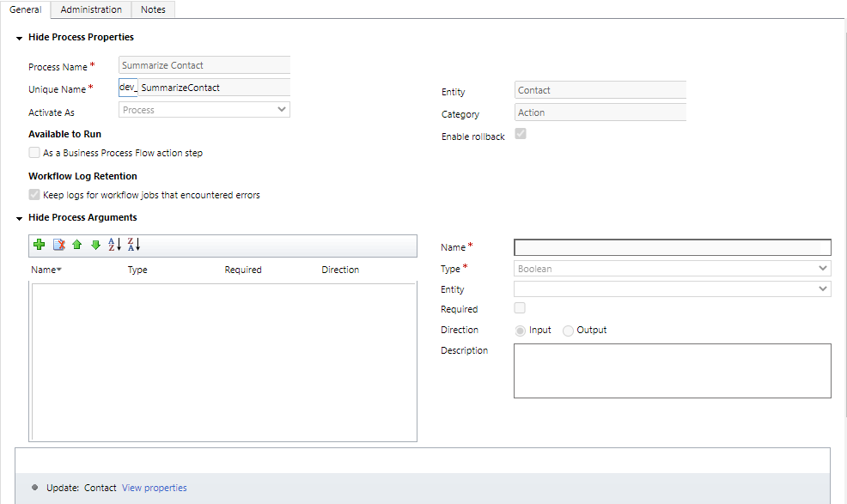
Task: Collapse the Hide Process Arguments section
Action: point(19,218)
